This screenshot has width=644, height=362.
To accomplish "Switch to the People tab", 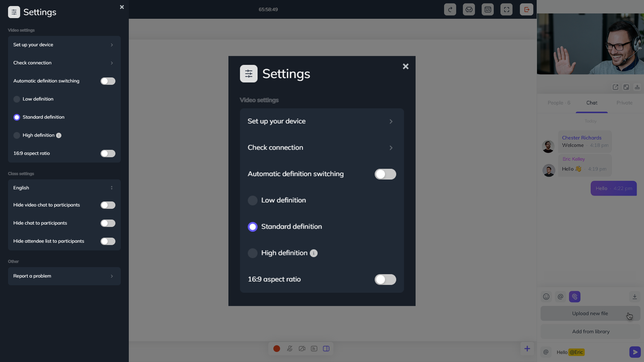I will pos(558,103).
